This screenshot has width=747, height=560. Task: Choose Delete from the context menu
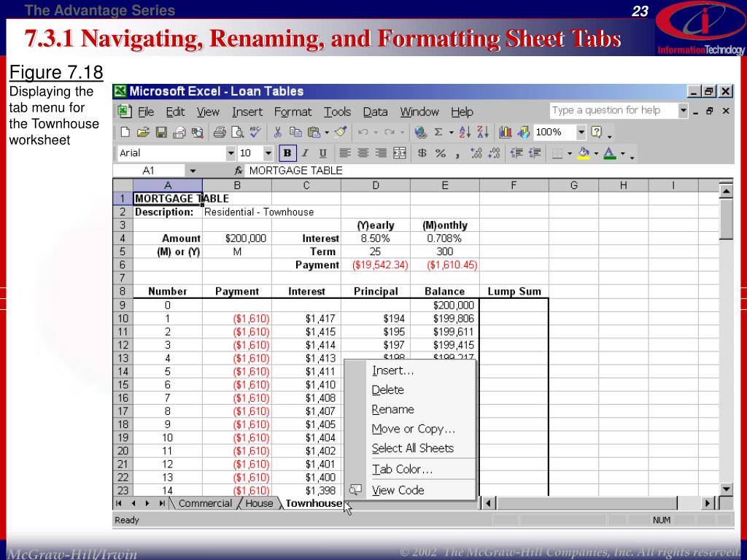tap(387, 390)
